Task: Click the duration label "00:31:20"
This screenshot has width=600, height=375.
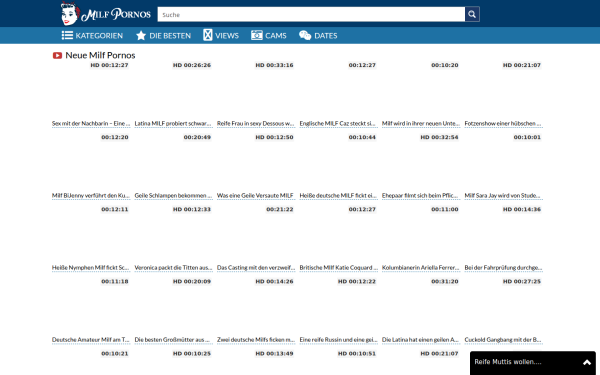Action: (445, 281)
